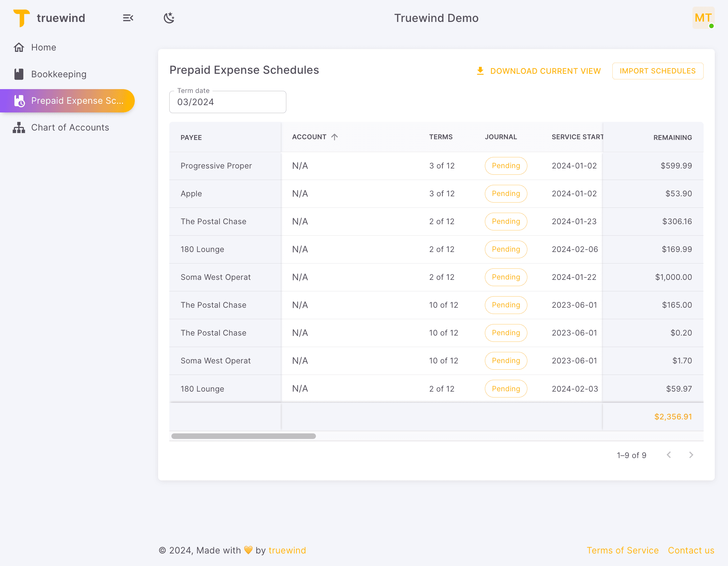Click the IMPORT SCHEDULES button
Screen dimensions: 728x566
click(x=658, y=71)
